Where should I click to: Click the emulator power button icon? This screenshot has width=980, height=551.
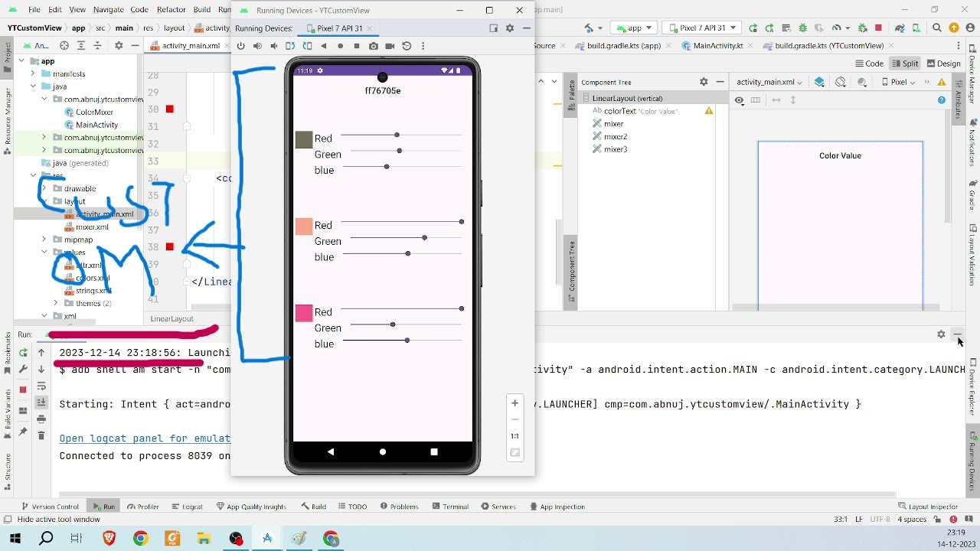(x=240, y=46)
